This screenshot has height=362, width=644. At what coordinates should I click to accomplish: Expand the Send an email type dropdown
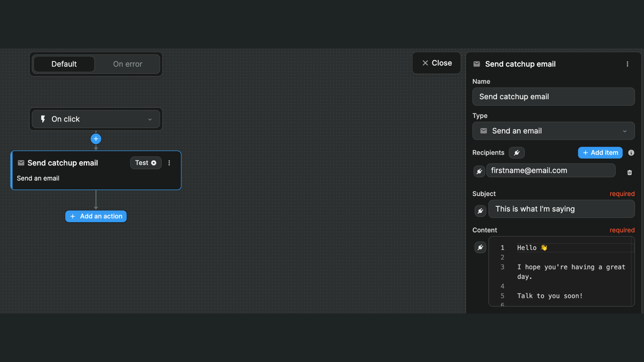point(553,131)
